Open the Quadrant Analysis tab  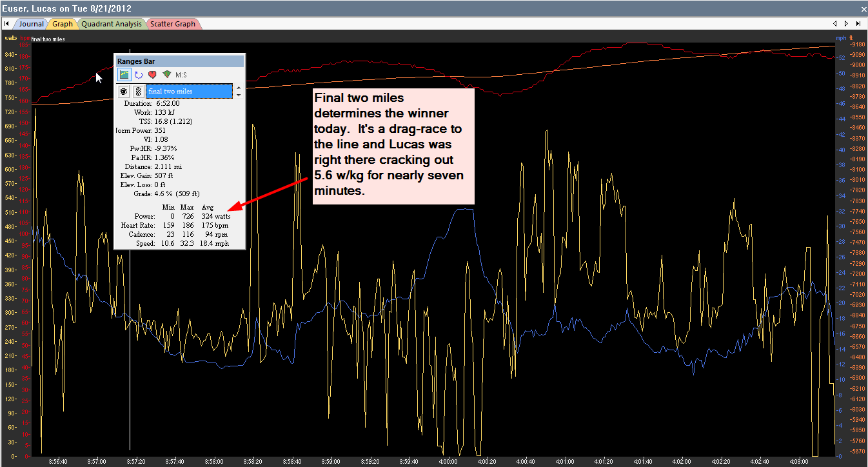[112, 23]
